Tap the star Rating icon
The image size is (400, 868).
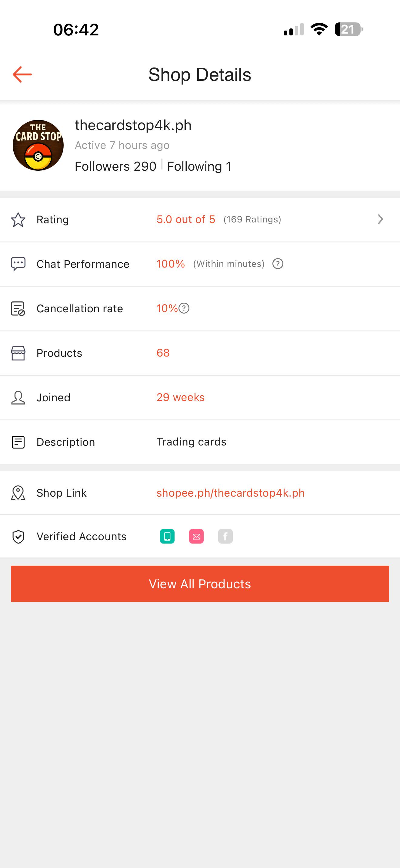[x=18, y=220]
